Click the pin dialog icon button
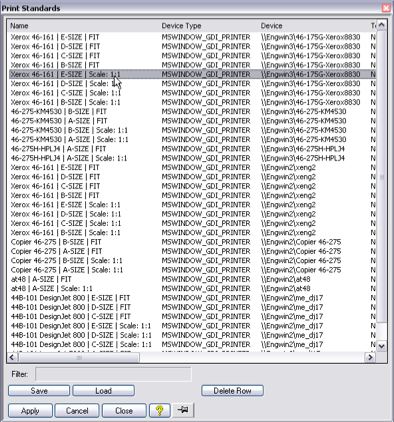Screen dimensions: 394x422 coord(183,410)
